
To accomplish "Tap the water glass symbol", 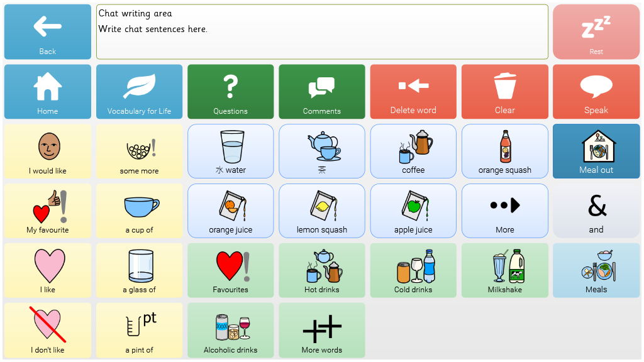I will (x=230, y=151).
